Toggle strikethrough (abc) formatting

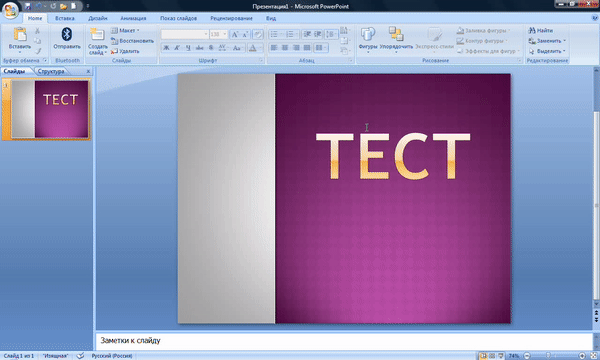tap(199, 48)
